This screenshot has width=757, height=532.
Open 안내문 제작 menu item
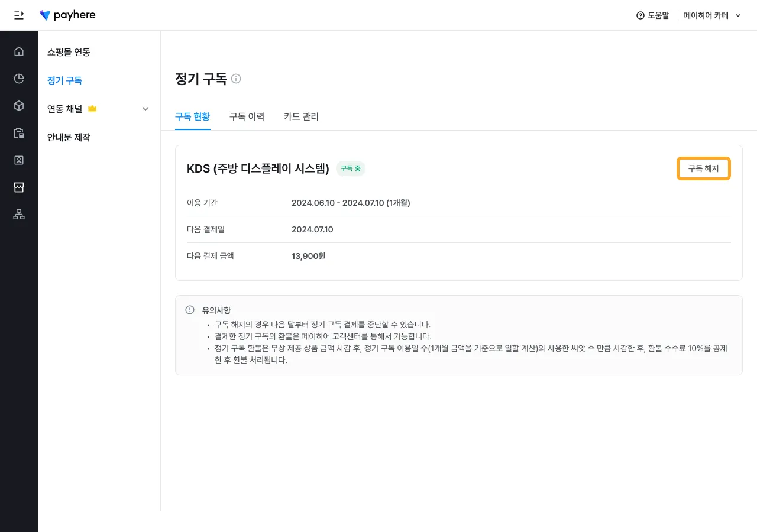coord(69,137)
